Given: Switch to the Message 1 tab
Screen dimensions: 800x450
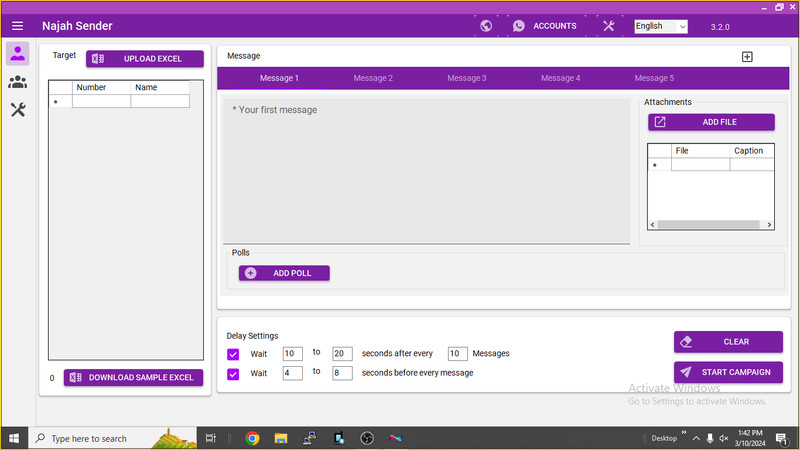Looking at the screenshot, I should pyautogui.click(x=279, y=78).
